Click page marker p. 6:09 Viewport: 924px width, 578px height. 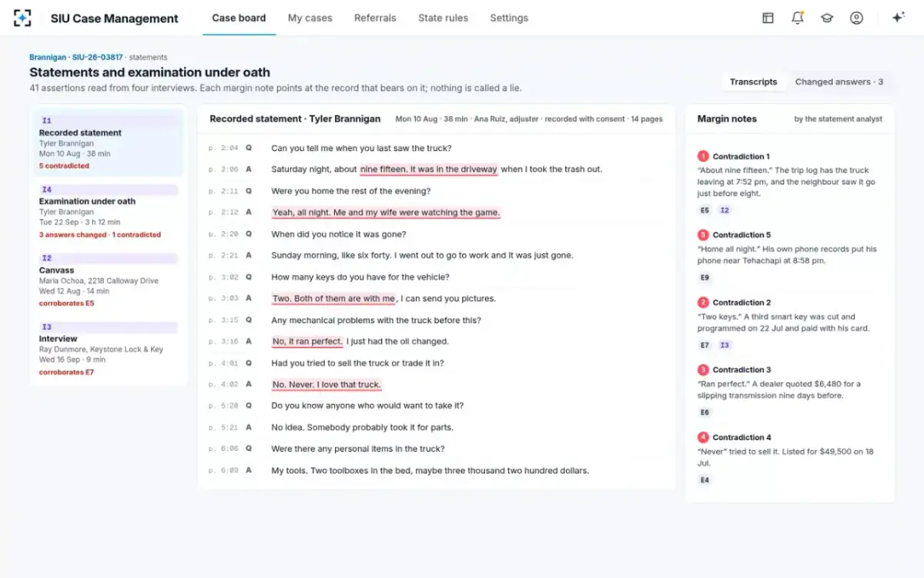[223, 470]
